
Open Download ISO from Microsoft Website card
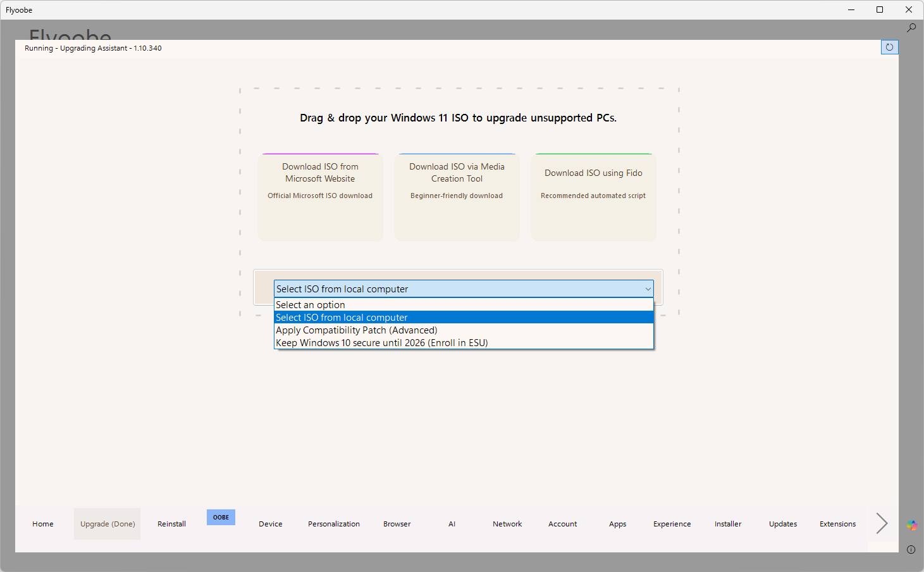(320, 197)
